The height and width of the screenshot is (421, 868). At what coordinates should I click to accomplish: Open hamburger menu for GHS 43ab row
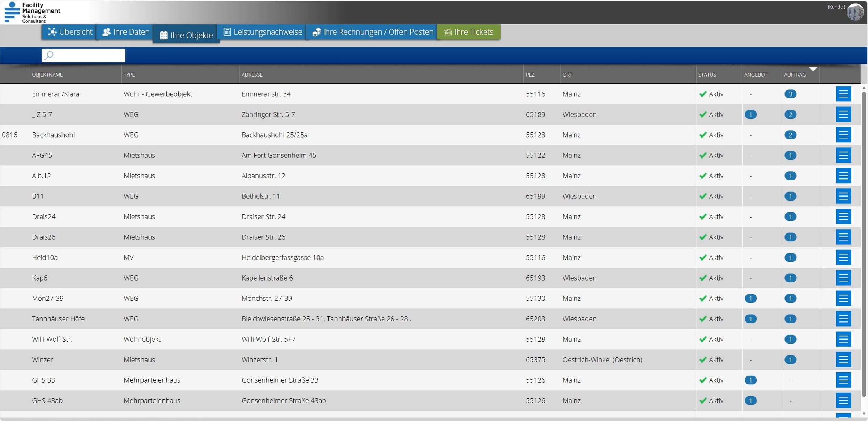[843, 401]
